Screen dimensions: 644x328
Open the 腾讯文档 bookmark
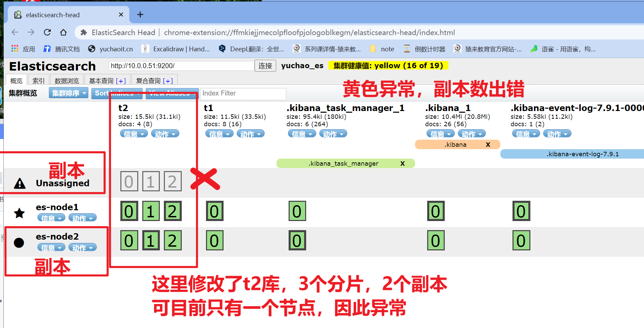point(62,49)
